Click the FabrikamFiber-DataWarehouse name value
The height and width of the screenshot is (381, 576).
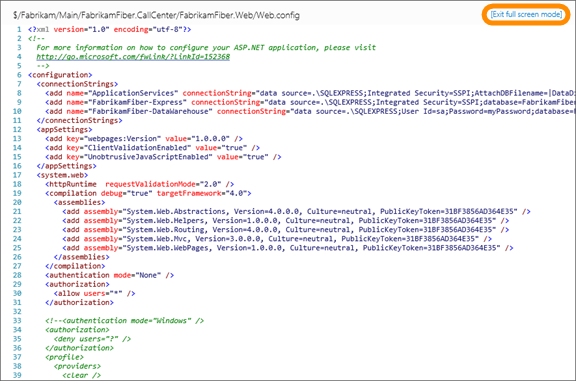click(150, 111)
